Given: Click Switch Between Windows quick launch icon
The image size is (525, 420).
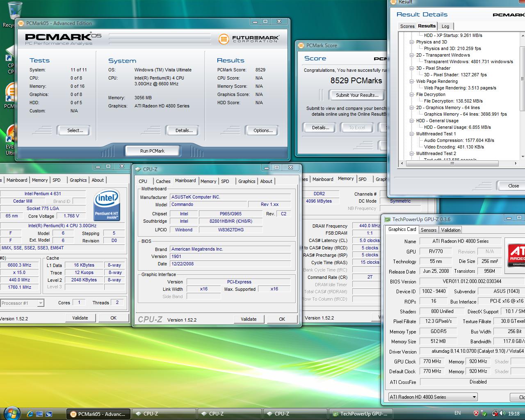Looking at the screenshot, I should coord(49,414).
